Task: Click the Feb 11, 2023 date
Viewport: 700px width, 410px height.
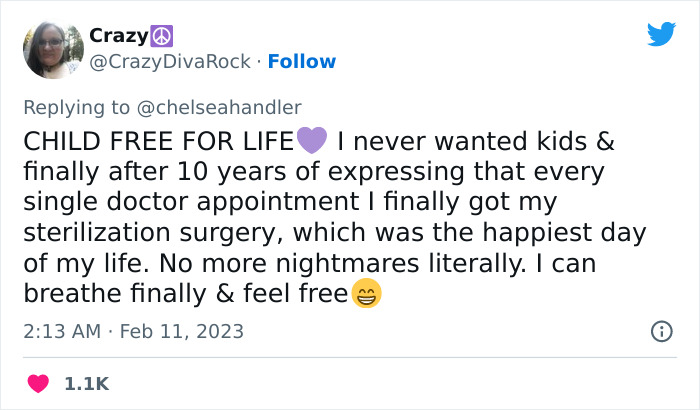Action: (x=184, y=331)
